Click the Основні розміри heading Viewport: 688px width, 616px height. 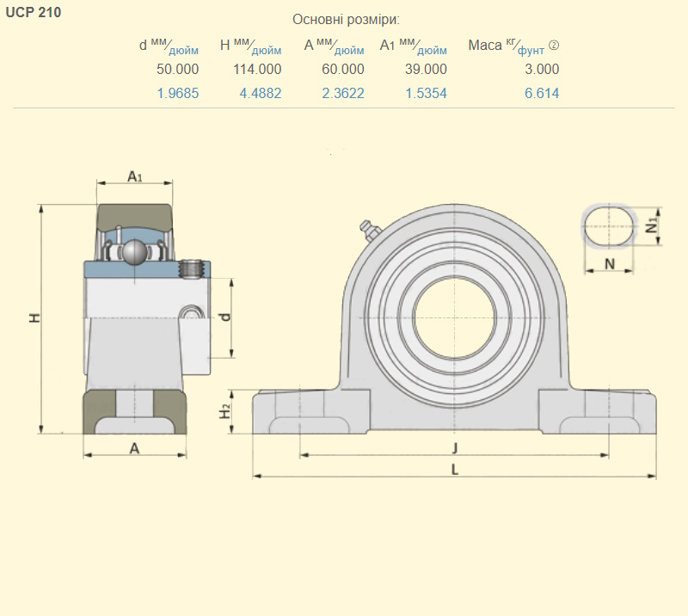(x=346, y=20)
